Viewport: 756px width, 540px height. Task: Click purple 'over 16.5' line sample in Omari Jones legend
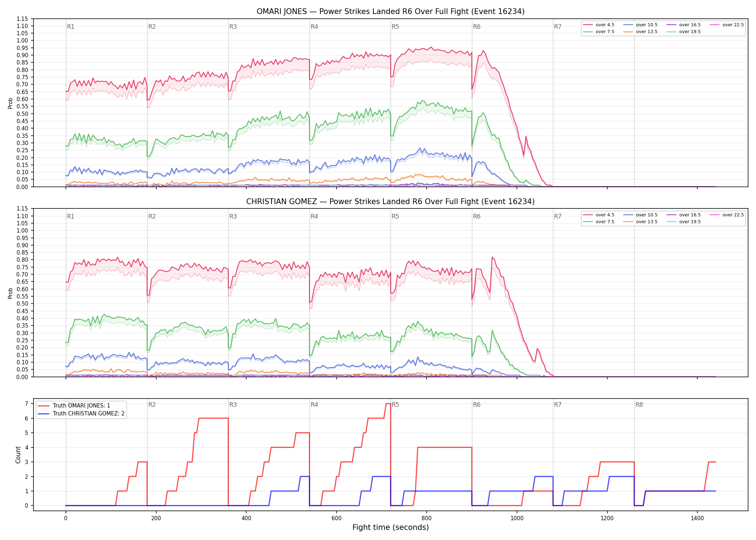click(x=671, y=25)
